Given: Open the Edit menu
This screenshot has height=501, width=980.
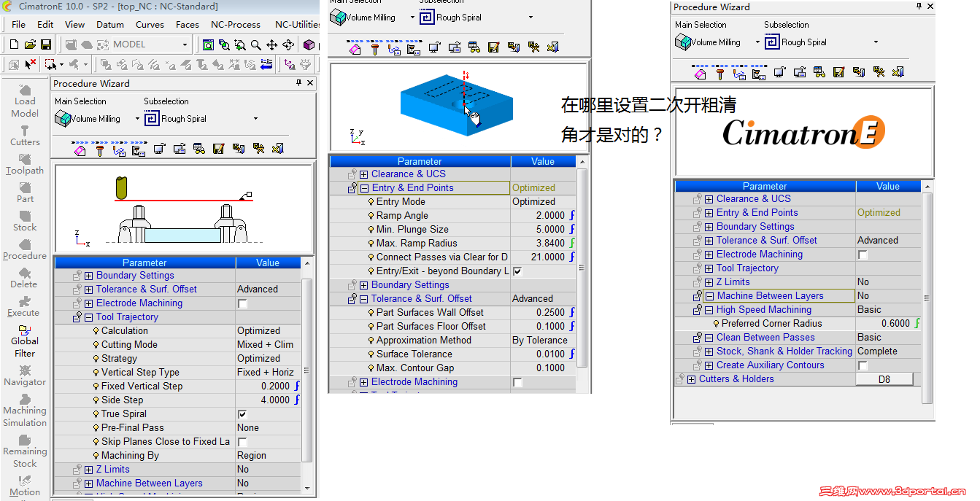Looking at the screenshot, I should coord(45,24).
